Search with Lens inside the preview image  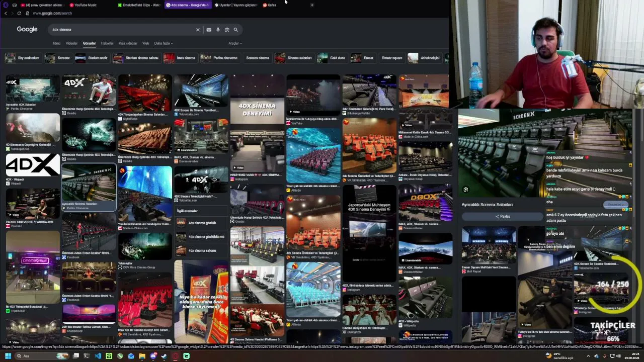click(x=466, y=190)
